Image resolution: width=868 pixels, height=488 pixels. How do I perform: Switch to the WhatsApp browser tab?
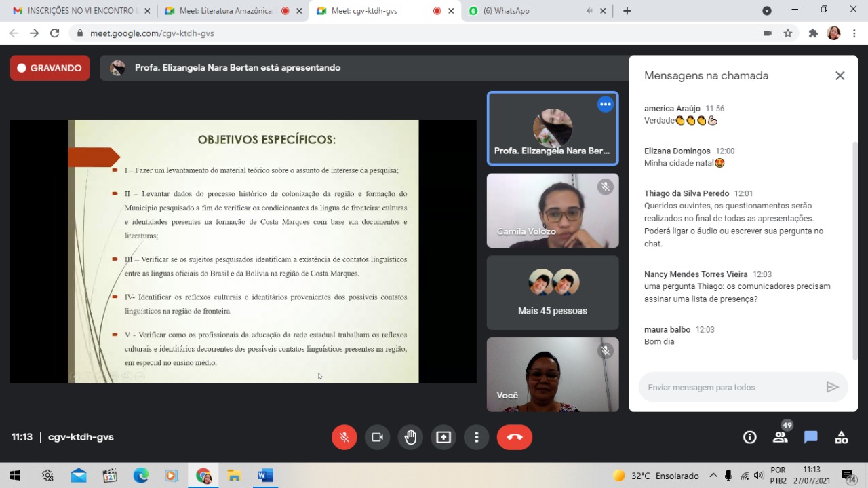click(522, 11)
